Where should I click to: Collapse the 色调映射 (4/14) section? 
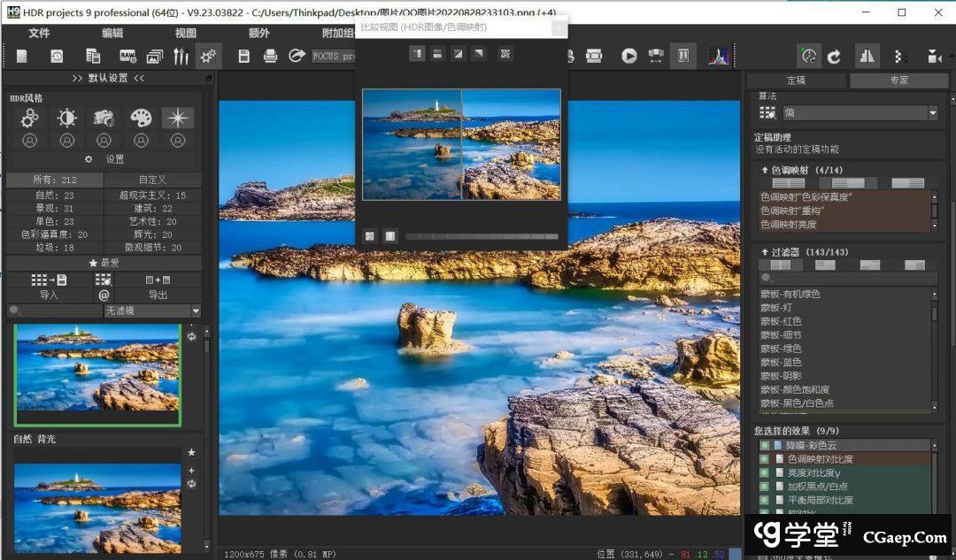pos(765,170)
